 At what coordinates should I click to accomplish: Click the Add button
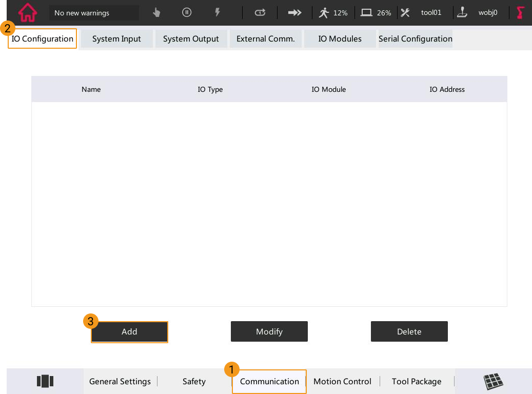coord(129,332)
